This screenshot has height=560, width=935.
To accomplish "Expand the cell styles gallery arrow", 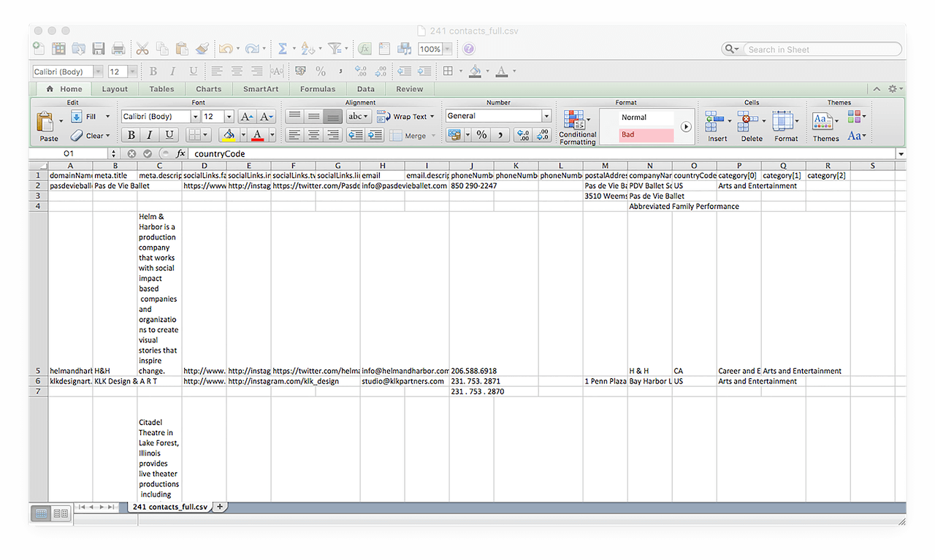I will point(686,126).
